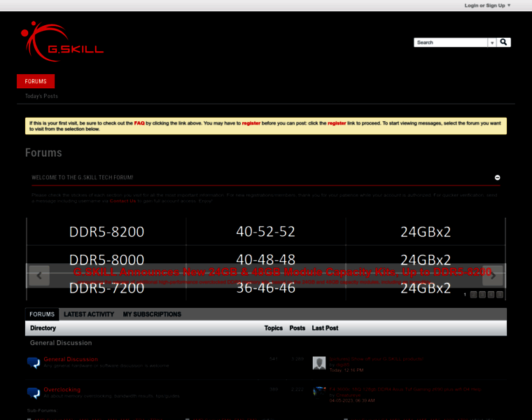
Task: Click the first register link in notice
Action: click(251, 123)
